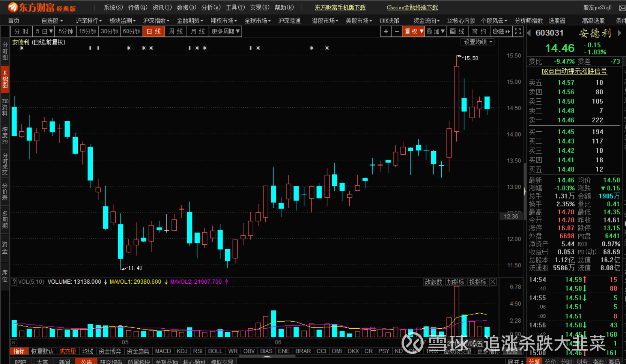Screen dimensions: 626x364
Task: Open 多周期 from left sidebar
Action: [x=5, y=220]
